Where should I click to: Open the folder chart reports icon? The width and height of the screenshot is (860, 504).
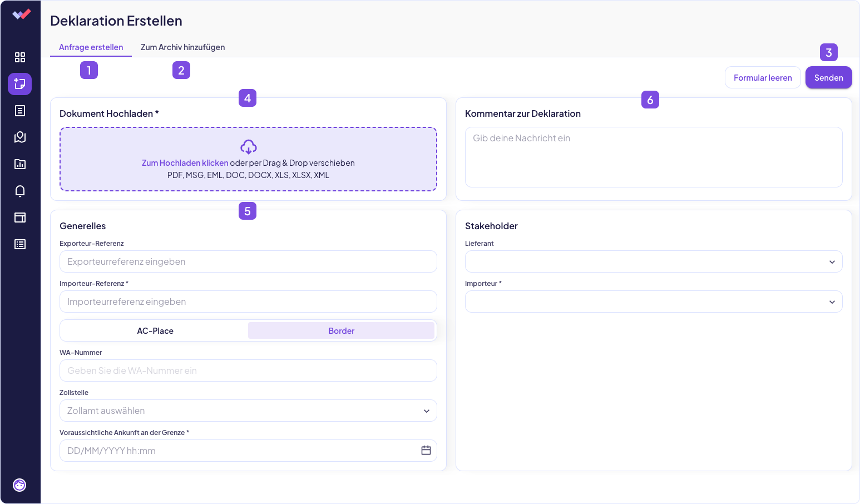coord(20,164)
